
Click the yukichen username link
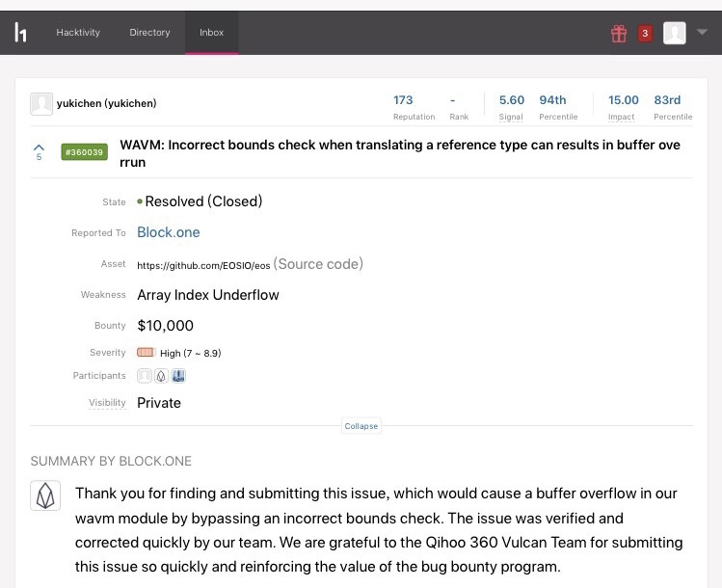coord(105,103)
